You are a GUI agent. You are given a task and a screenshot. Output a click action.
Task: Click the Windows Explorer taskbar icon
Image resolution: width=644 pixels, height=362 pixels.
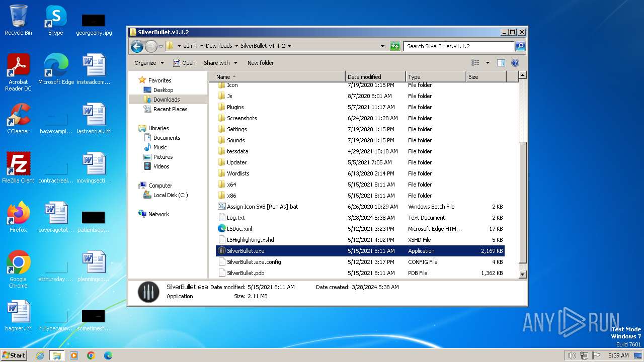coord(56,355)
